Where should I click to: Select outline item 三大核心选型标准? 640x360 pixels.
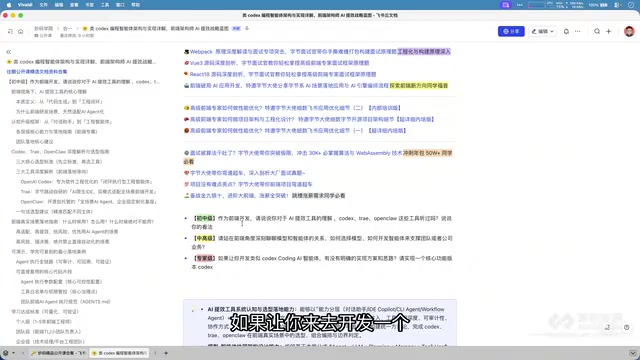(59, 162)
